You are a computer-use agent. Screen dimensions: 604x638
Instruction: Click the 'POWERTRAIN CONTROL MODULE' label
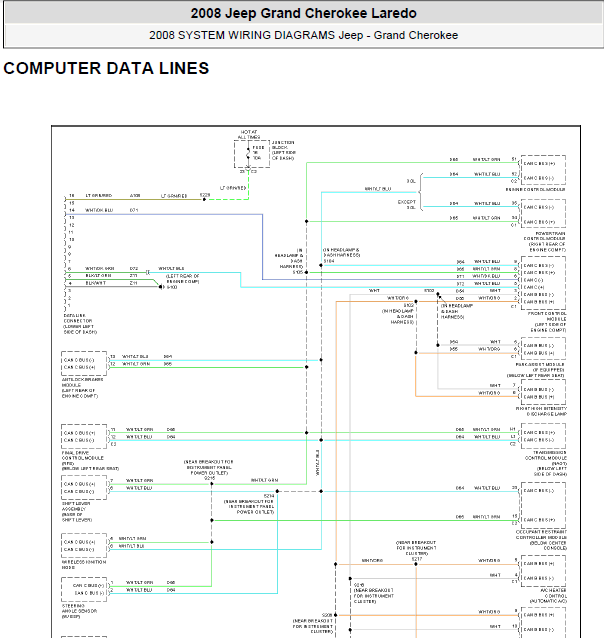pyautogui.click(x=544, y=236)
